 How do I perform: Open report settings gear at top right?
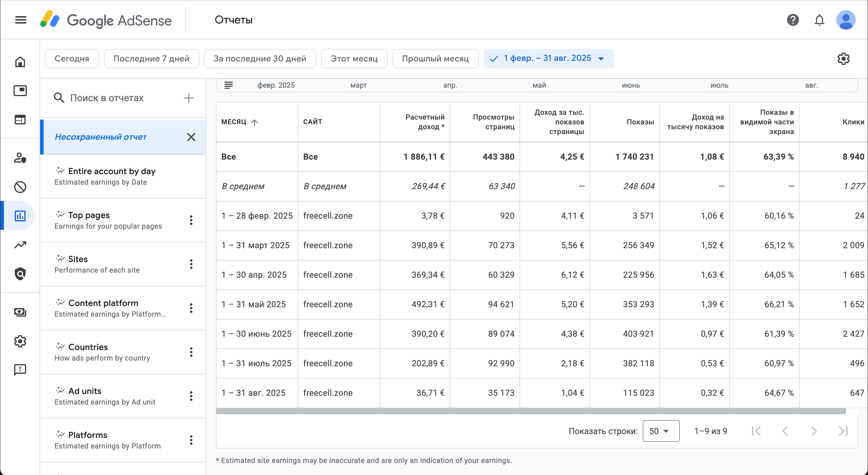pyautogui.click(x=843, y=59)
